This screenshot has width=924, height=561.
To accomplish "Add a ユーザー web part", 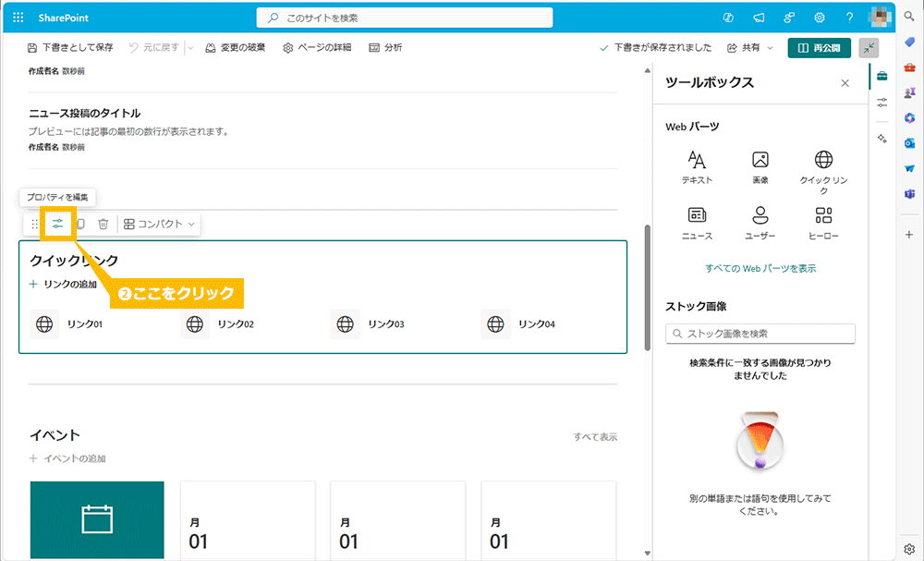I will tap(760, 223).
